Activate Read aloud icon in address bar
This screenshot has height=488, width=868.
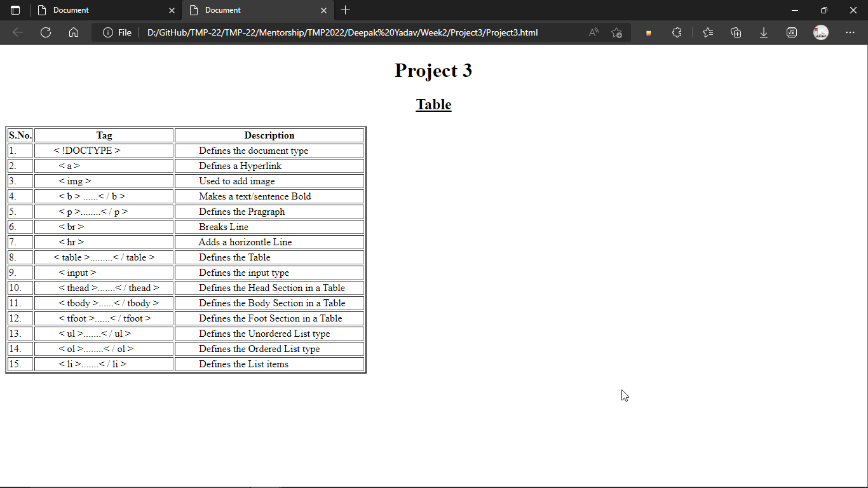coord(593,32)
